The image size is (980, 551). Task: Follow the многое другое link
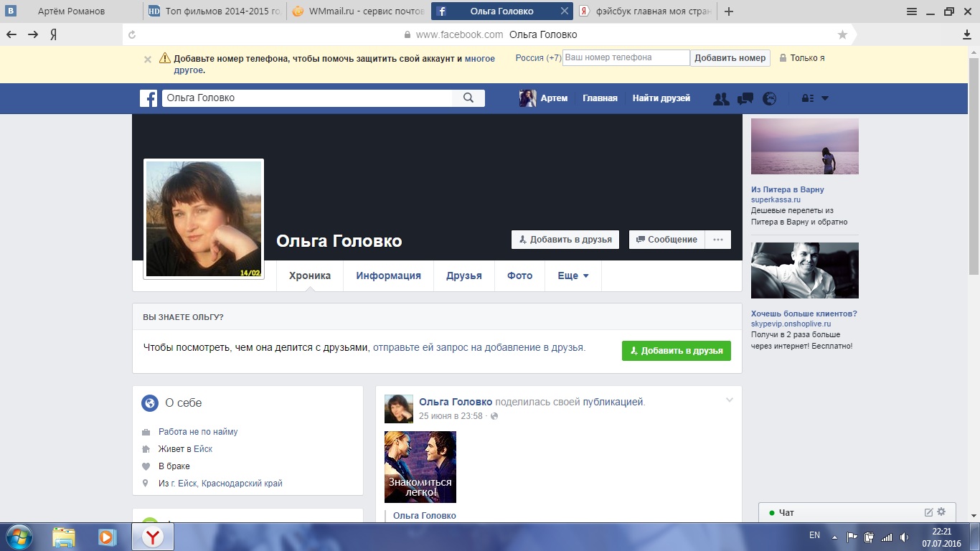[x=334, y=65]
